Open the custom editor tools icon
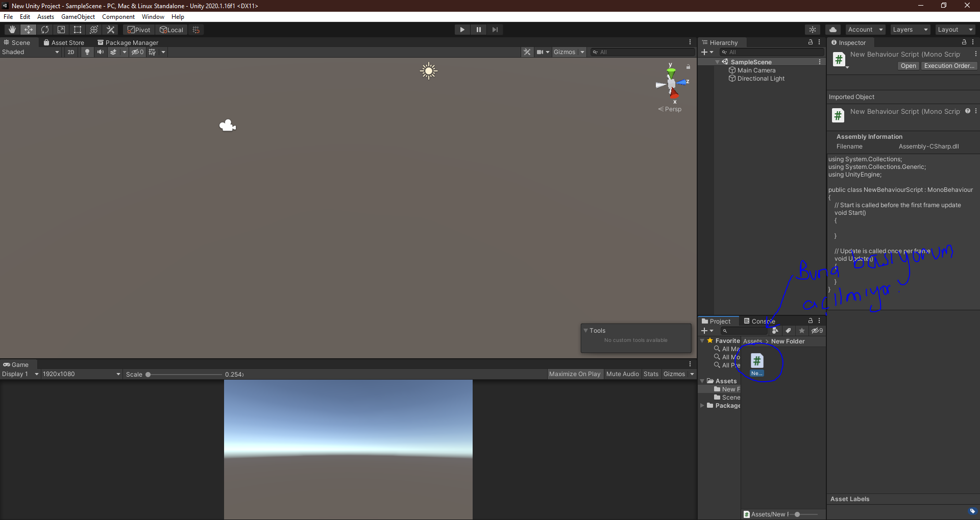This screenshot has height=520, width=980. pyautogui.click(x=110, y=30)
